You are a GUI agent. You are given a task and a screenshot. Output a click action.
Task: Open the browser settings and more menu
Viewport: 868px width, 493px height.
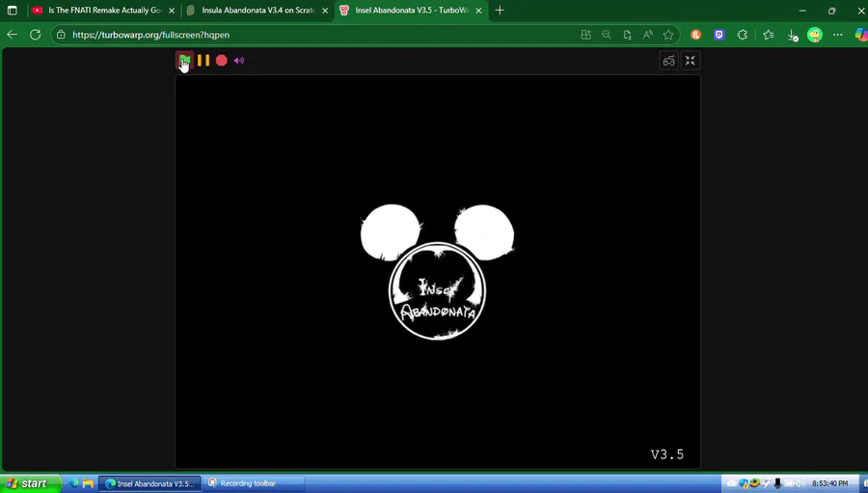click(838, 35)
